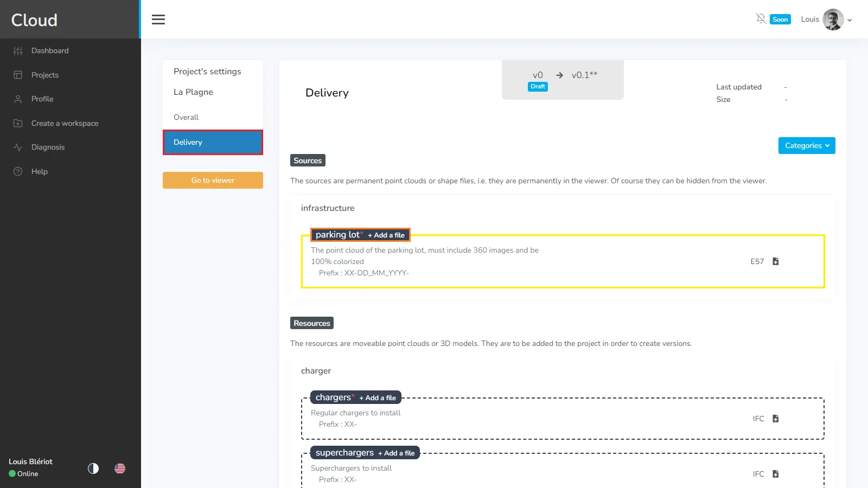The width and height of the screenshot is (868, 488).
Task: Click the muted notifications bell icon
Action: 761,18
